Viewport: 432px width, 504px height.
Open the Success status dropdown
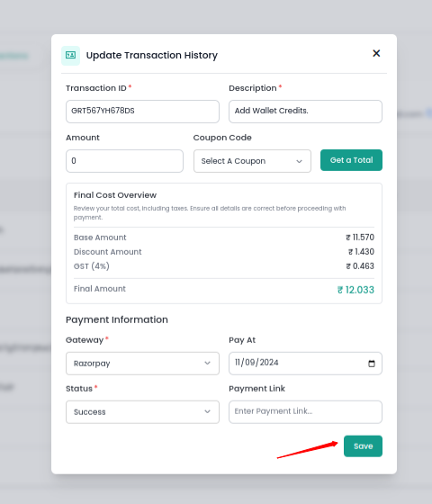[142, 412]
